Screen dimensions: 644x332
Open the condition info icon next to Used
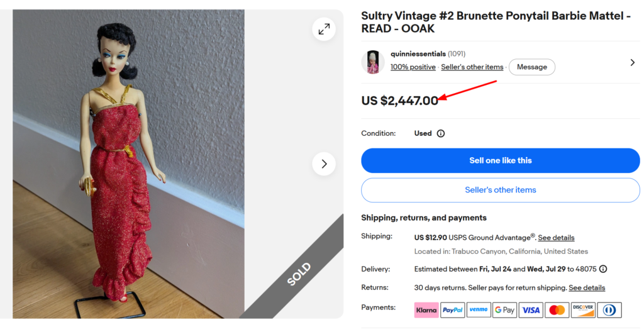point(441,133)
